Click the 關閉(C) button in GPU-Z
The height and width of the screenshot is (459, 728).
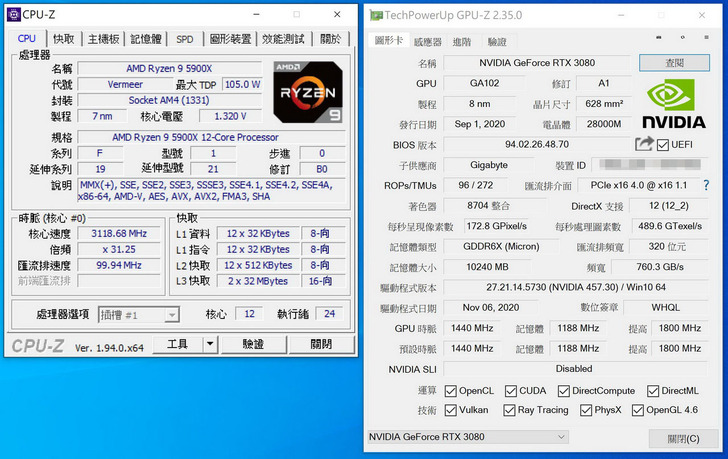683,438
